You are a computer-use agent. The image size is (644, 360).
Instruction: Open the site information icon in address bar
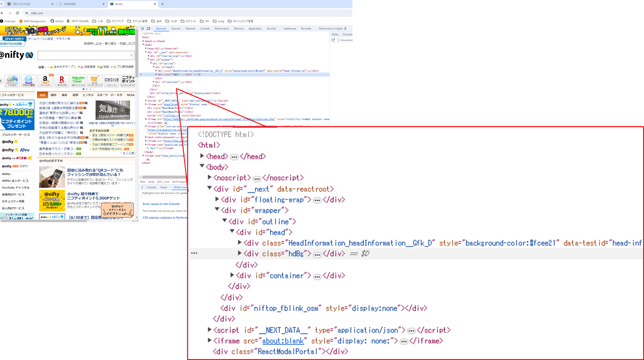pyautogui.click(x=27, y=13)
